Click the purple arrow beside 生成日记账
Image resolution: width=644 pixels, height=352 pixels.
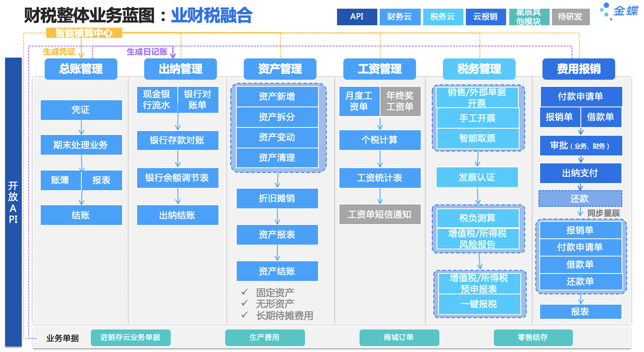173,52
